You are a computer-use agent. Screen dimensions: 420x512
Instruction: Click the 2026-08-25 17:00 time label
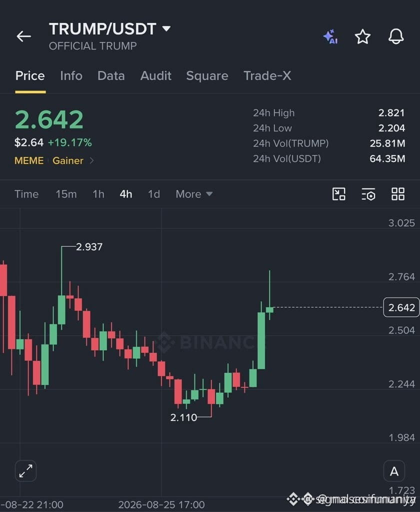click(x=161, y=504)
